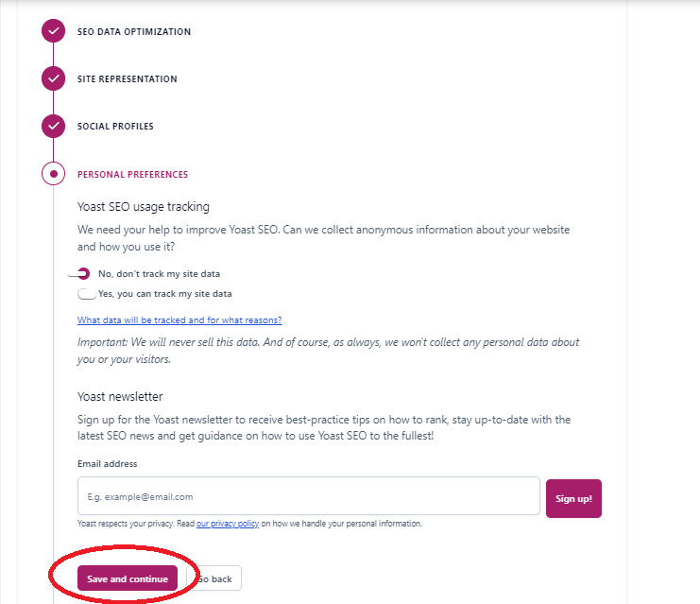Expand the Social Profiles step heading
Viewport: 700px width, 604px height.
pos(115,127)
